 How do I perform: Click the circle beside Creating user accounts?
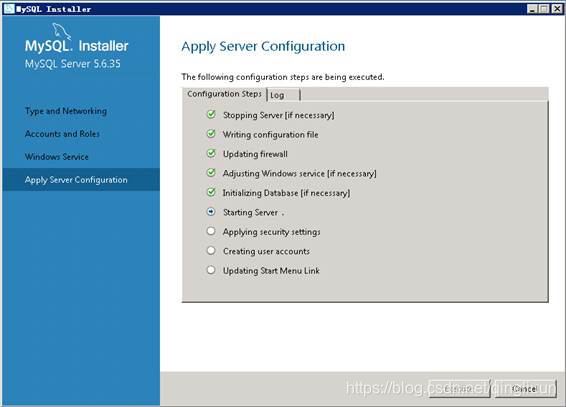pyautogui.click(x=211, y=250)
